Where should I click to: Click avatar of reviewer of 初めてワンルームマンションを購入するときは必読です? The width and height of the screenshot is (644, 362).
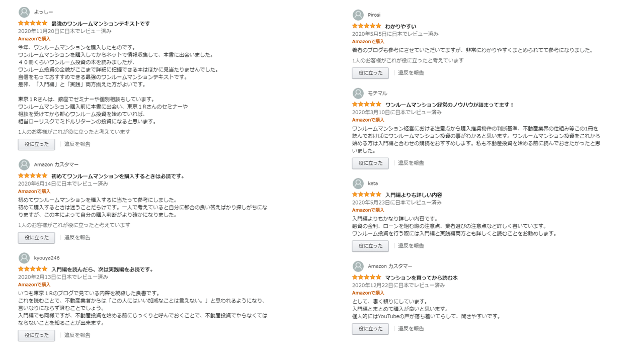(x=24, y=164)
